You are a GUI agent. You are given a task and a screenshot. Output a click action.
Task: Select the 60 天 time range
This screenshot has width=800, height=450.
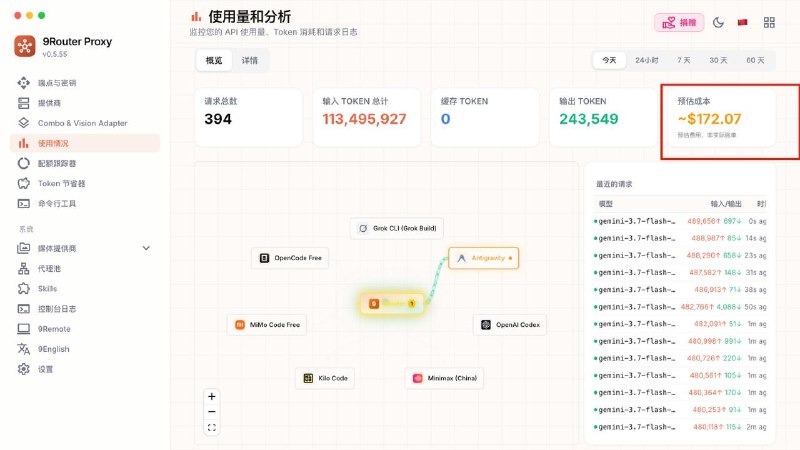(755, 60)
